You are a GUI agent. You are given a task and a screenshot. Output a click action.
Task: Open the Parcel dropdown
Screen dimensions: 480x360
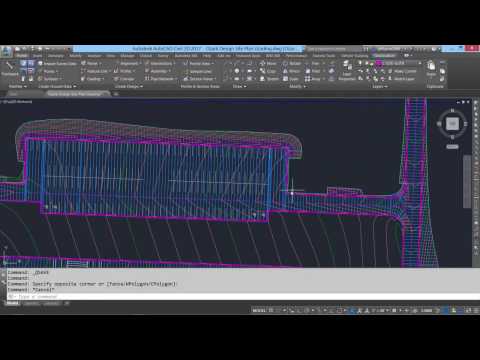pos(91,63)
